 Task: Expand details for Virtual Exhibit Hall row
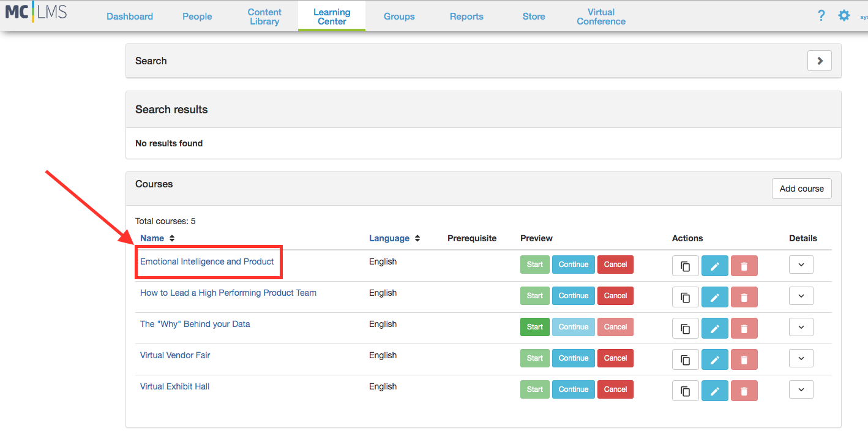[x=801, y=389]
